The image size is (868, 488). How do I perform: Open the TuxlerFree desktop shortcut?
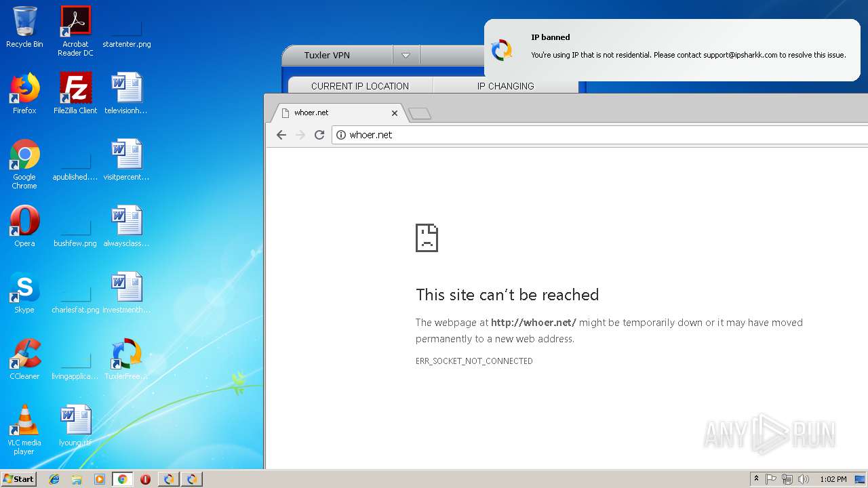(126, 359)
